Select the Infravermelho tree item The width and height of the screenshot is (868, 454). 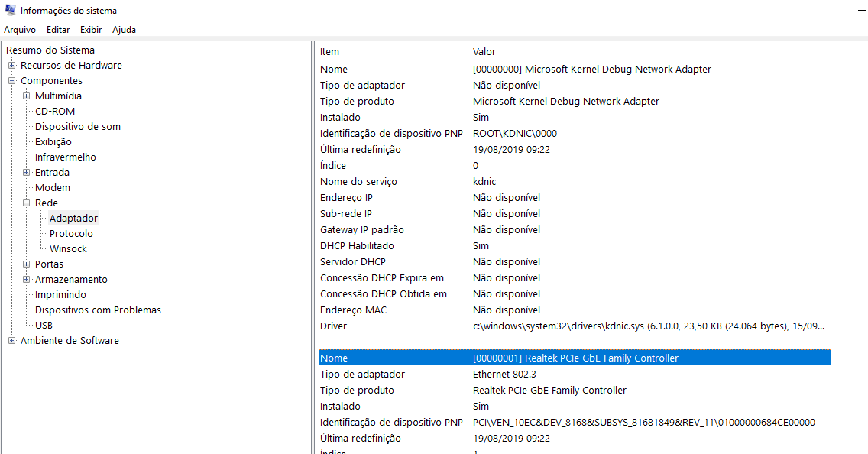[x=65, y=157]
